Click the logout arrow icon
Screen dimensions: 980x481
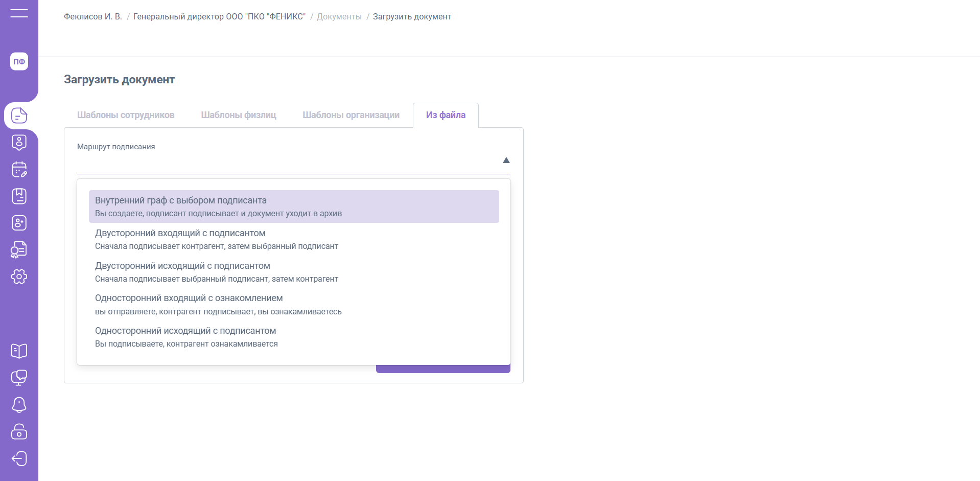pos(19,459)
